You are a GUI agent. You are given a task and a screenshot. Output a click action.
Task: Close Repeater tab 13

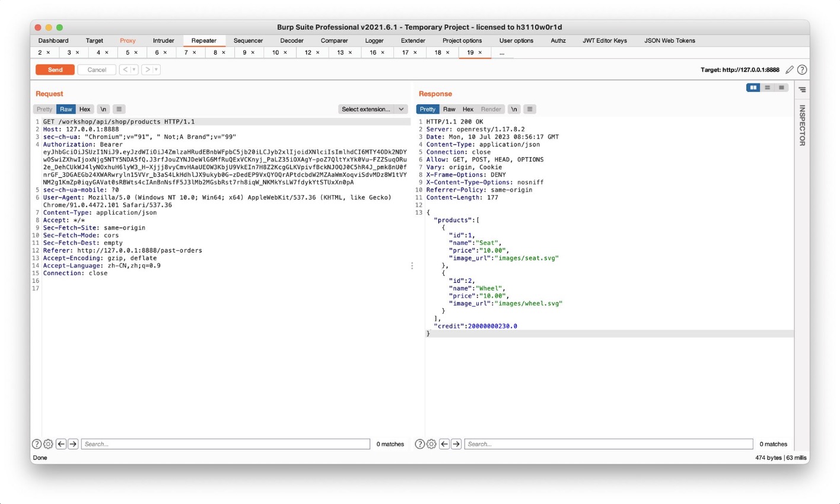(x=351, y=53)
